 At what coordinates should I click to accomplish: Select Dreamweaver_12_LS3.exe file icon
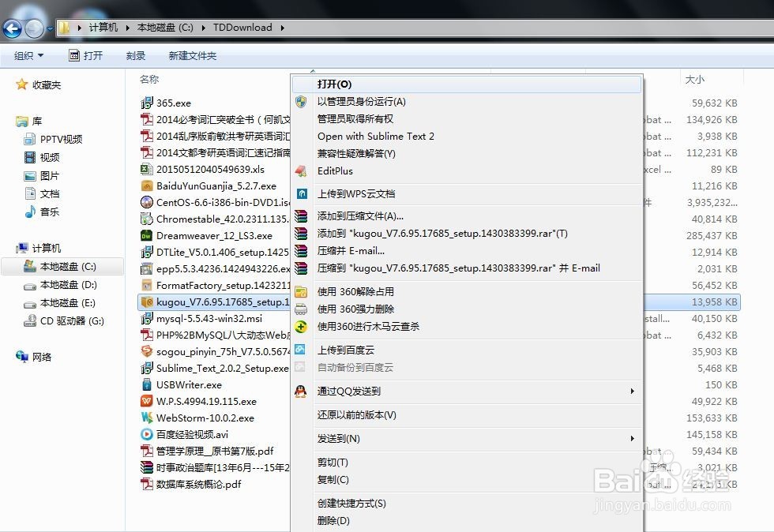click(147, 235)
